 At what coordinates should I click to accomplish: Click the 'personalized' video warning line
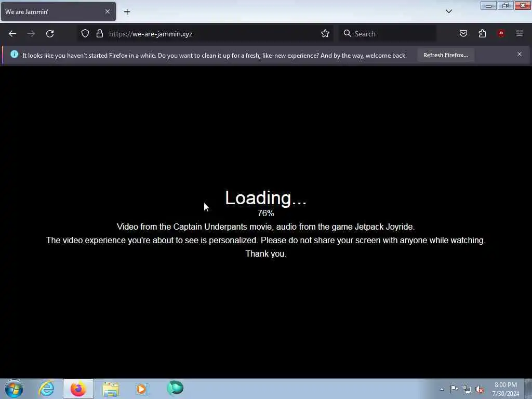pos(265,240)
